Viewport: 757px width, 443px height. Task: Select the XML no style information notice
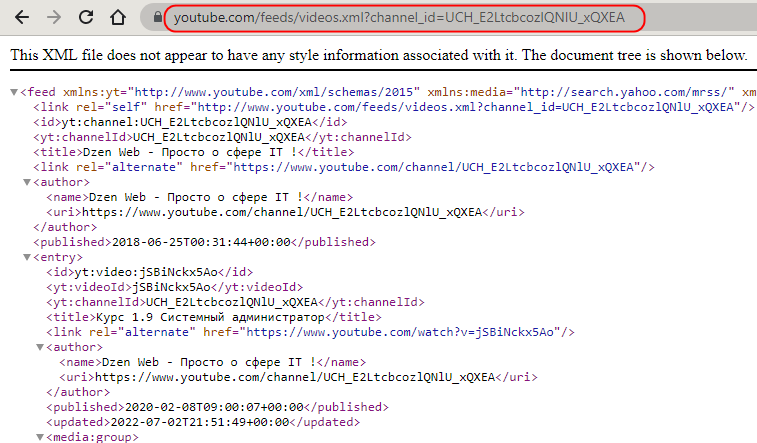pos(378,55)
